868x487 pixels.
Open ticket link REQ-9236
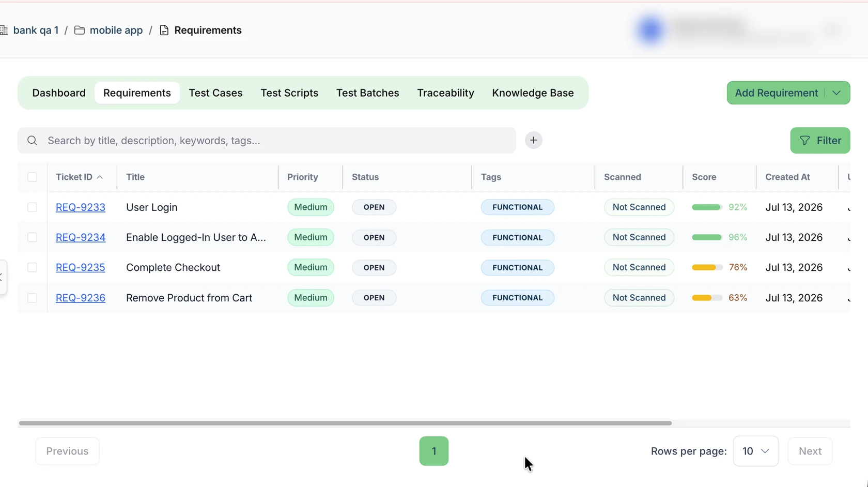81,298
